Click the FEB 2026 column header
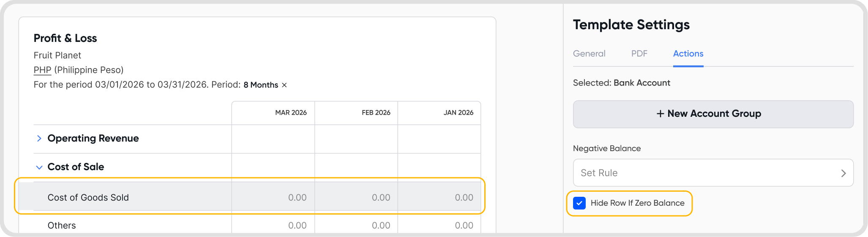 (x=376, y=113)
